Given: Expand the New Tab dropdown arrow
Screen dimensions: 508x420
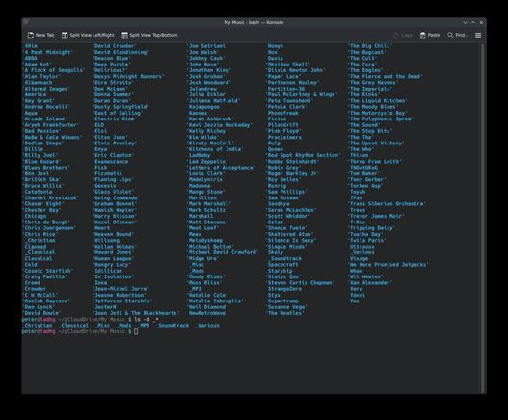Looking at the screenshot, I should point(55,39).
